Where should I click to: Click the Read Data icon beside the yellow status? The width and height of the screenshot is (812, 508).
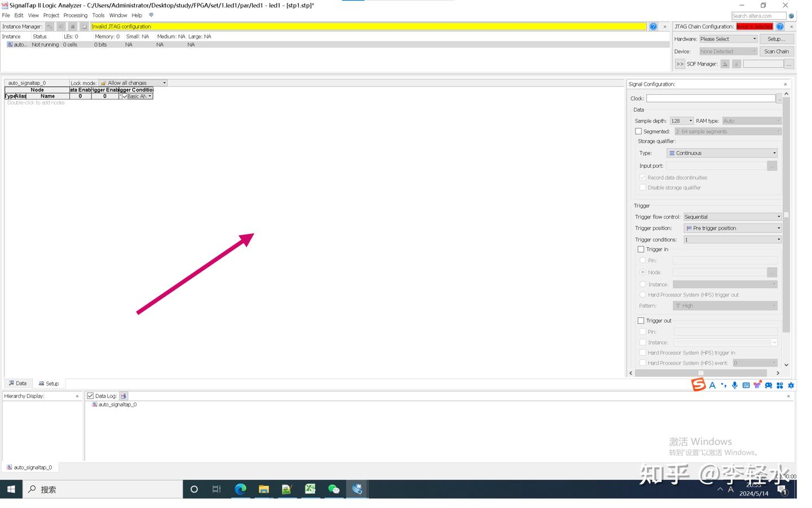tap(84, 27)
